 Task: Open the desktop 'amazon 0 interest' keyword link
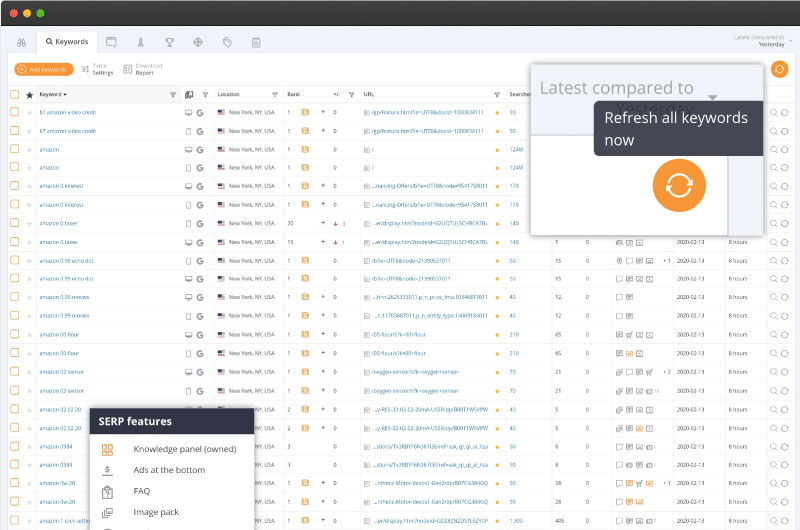(x=61, y=186)
